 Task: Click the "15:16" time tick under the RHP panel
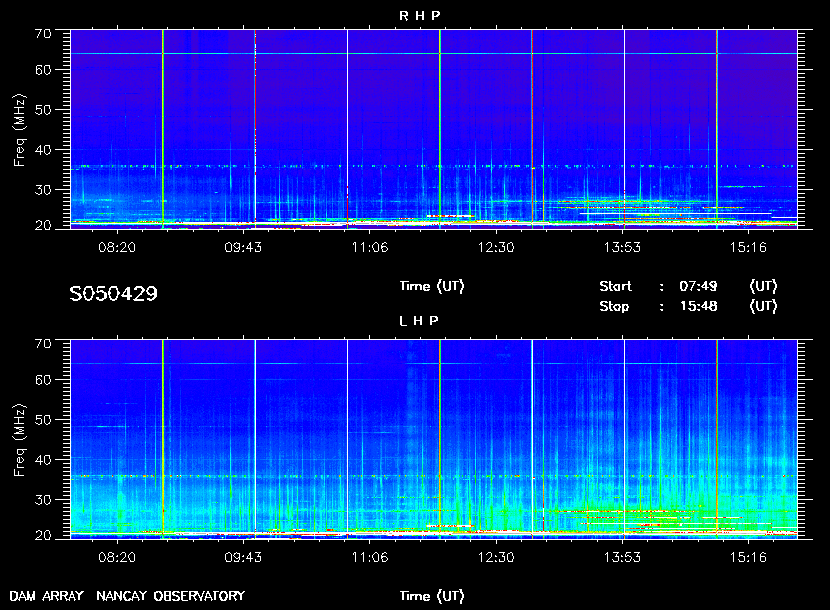click(x=748, y=247)
